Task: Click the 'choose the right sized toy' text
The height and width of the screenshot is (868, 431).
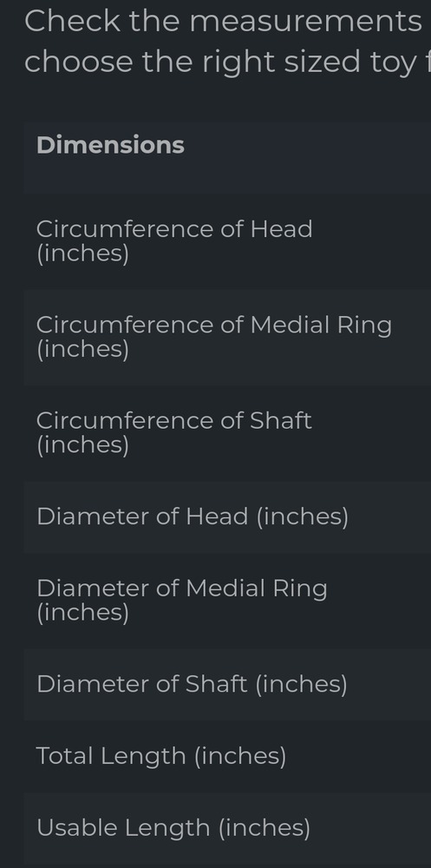Action: click(x=220, y=62)
